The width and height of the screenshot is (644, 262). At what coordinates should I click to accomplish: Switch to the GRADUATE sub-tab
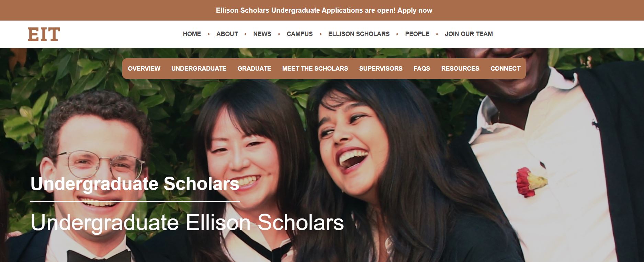[254, 69]
